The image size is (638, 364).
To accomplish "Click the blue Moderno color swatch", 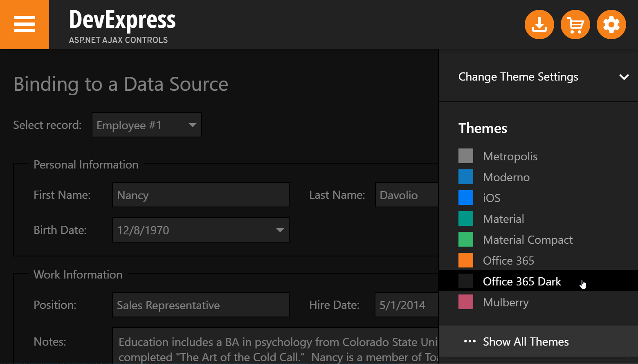I will click(466, 177).
